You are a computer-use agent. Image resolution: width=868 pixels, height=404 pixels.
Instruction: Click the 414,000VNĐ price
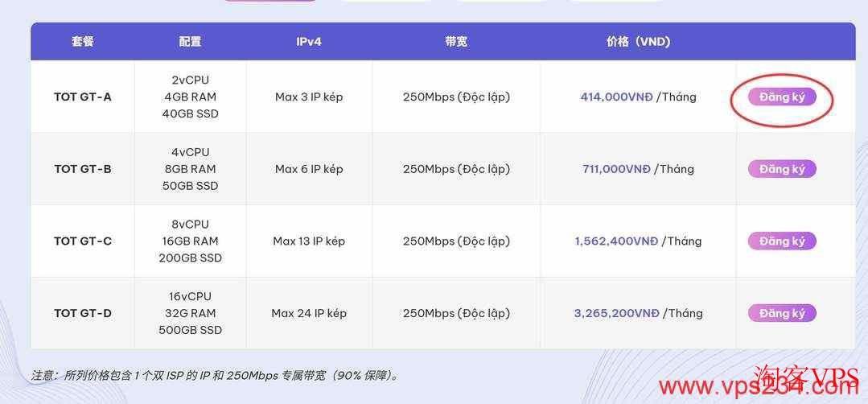pyautogui.click(x=616, y=97)
